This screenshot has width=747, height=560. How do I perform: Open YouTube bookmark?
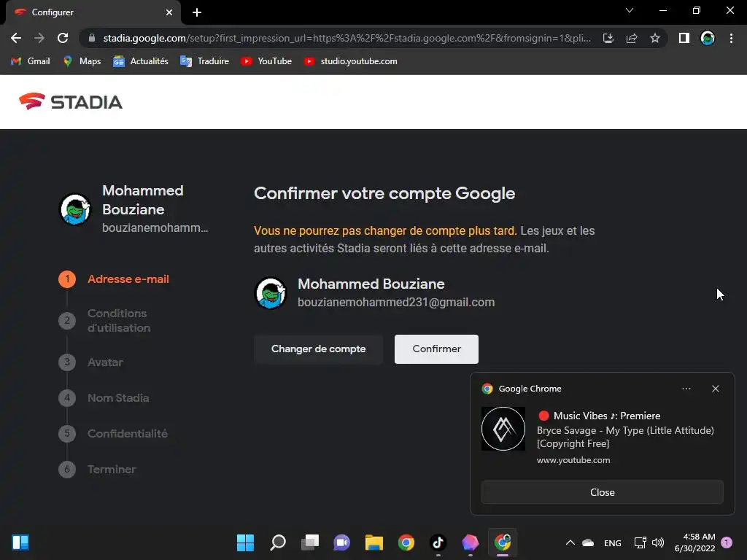click(x=266, y=61)
